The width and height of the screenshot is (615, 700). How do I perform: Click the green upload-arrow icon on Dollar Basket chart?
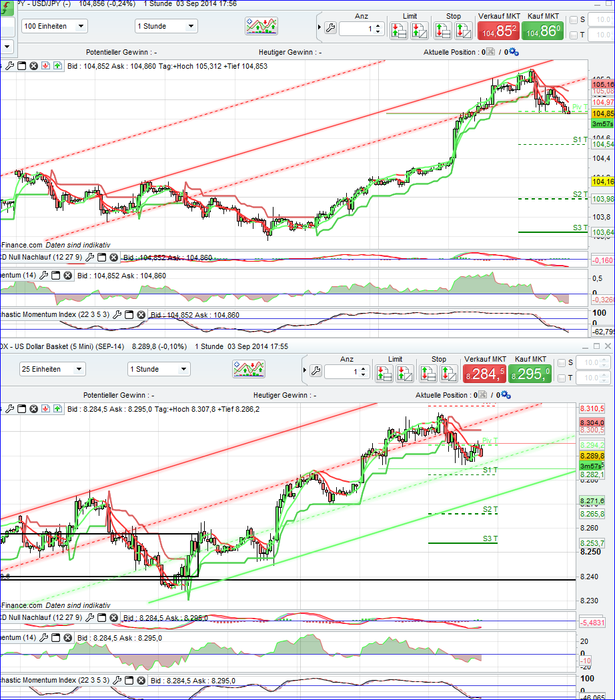point(57,408)
